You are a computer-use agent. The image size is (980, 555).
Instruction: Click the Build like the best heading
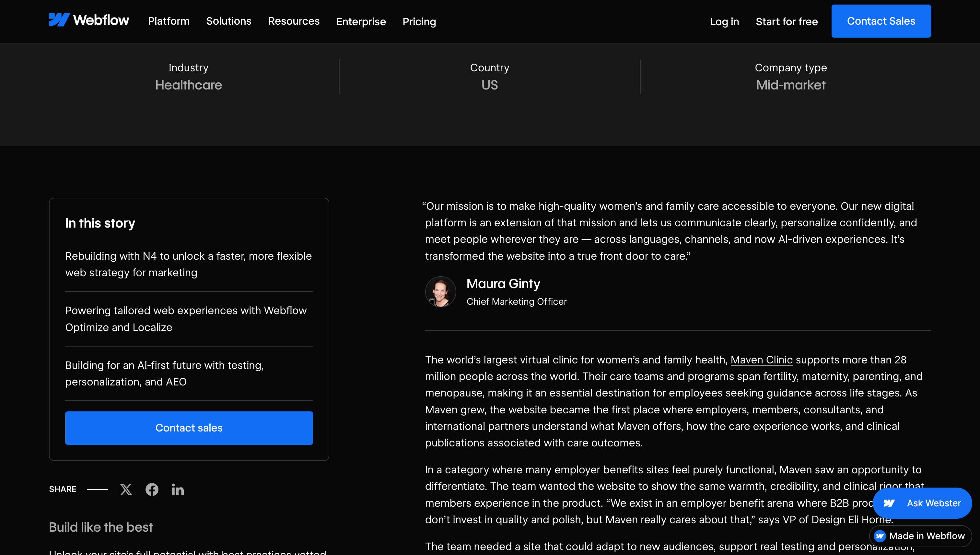(x=100, y=527)
